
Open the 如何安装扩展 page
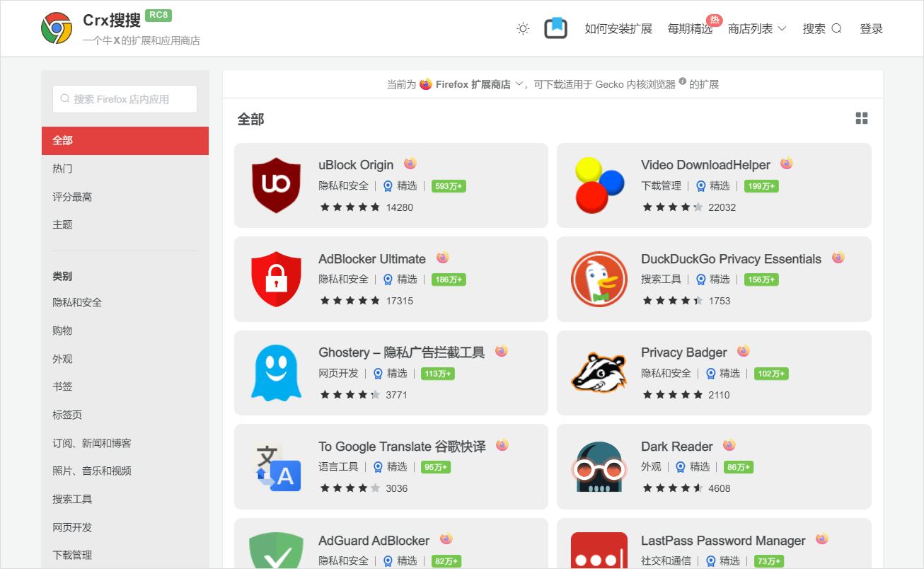coord(618,29)
